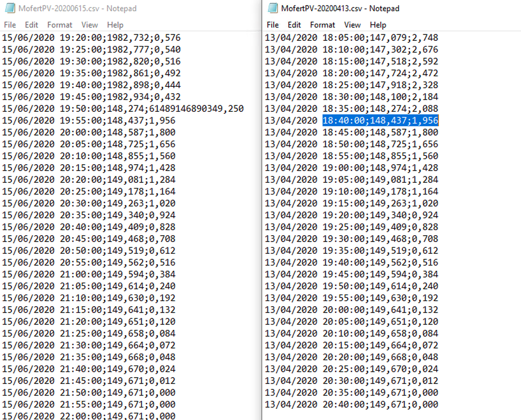Click line 15/06/2020 21:55:00;149,671;0,000

coord(89,405)
